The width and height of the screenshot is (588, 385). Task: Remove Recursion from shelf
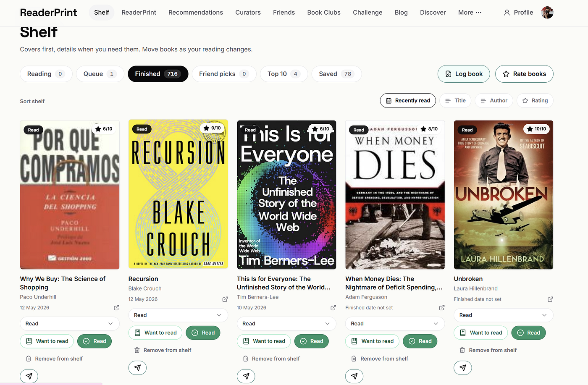coord(163,351)
